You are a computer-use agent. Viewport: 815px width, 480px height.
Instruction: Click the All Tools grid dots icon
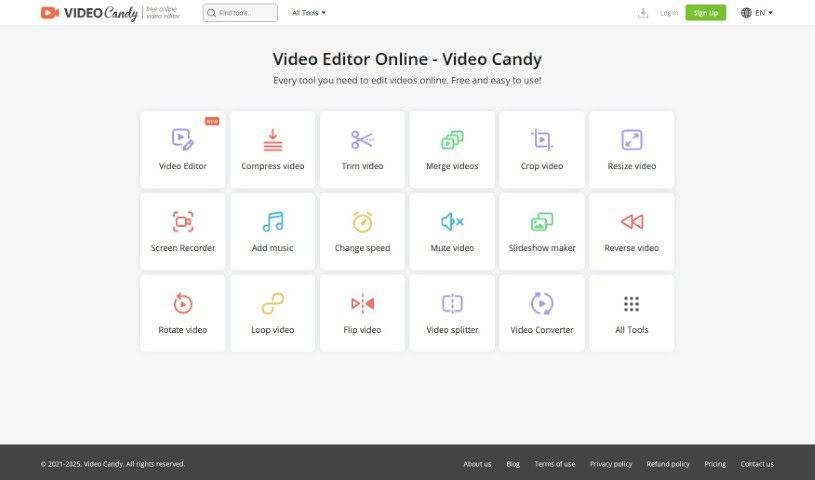632,304
